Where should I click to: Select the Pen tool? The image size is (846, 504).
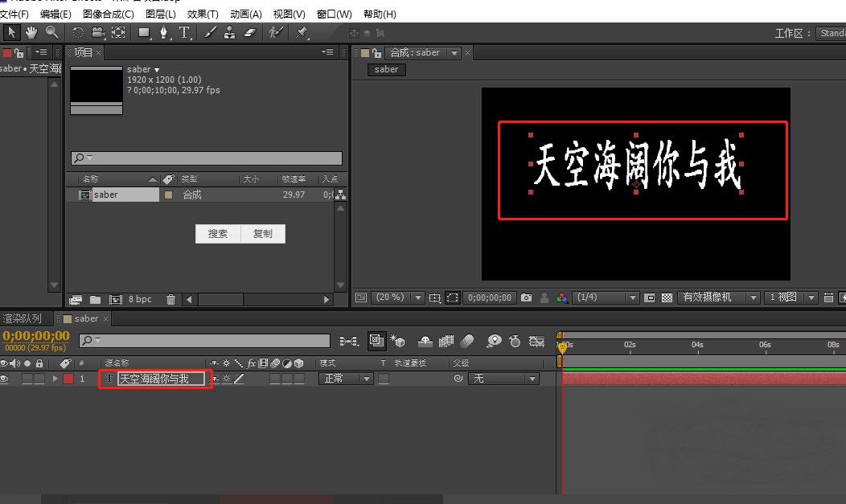pos(166,32)
